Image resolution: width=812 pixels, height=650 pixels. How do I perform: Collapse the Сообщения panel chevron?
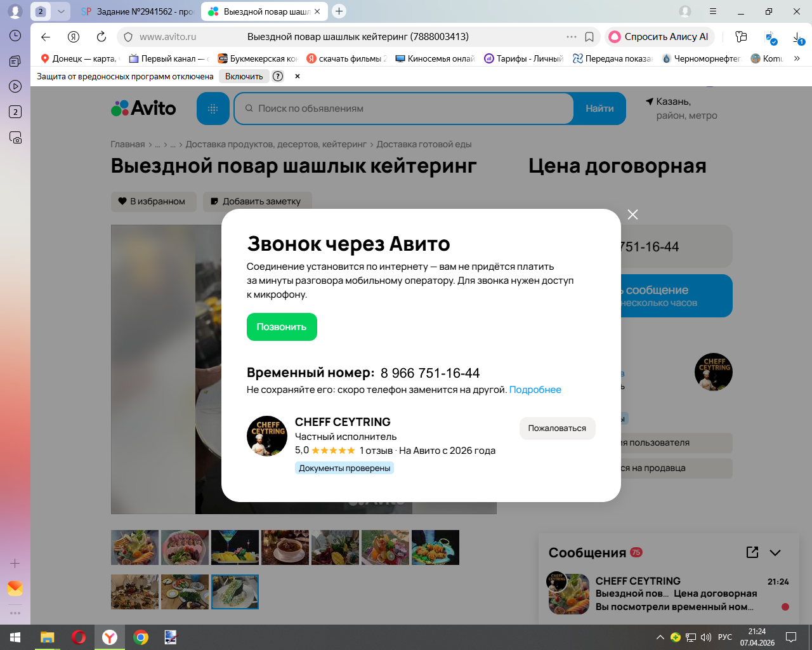[775, 552]
